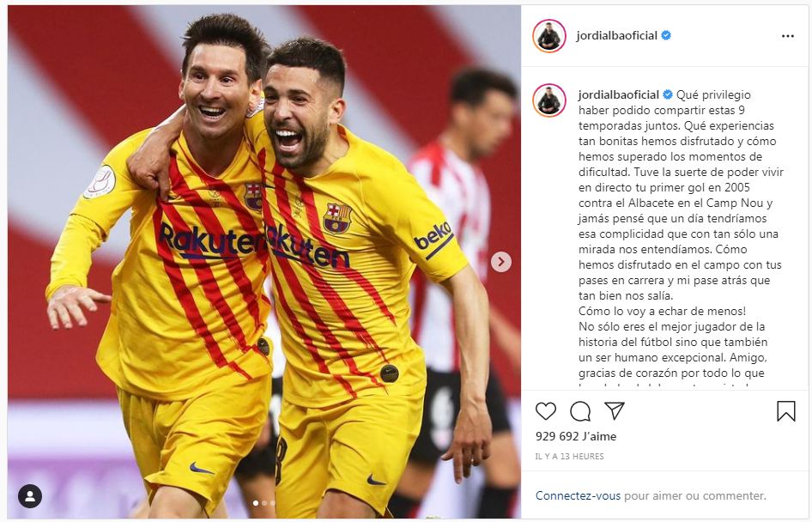Click the verified badge in the header
This screenshot has width=812, height=522.
pos(666,35)
